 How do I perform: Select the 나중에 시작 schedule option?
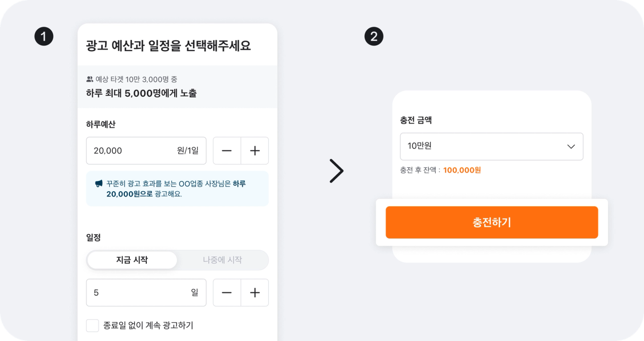[x=223, y=260]
